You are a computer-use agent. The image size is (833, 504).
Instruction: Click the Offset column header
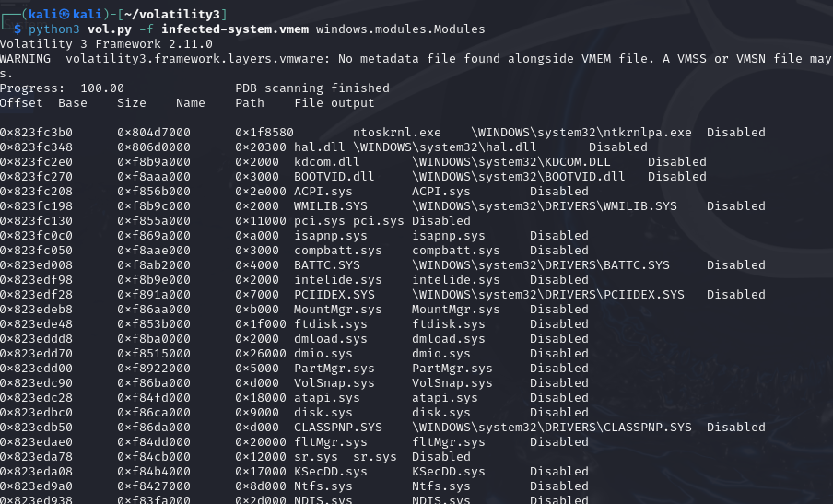(x=21, y=103)
